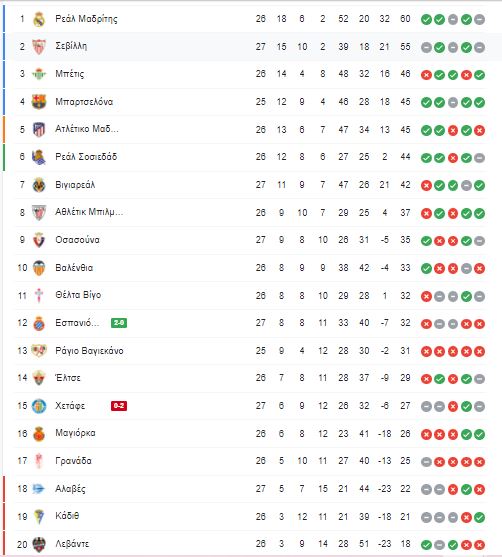Click Getafe's red 0-2 live score badge
This screenshot has width=502, height=557.
pos(119,406)
